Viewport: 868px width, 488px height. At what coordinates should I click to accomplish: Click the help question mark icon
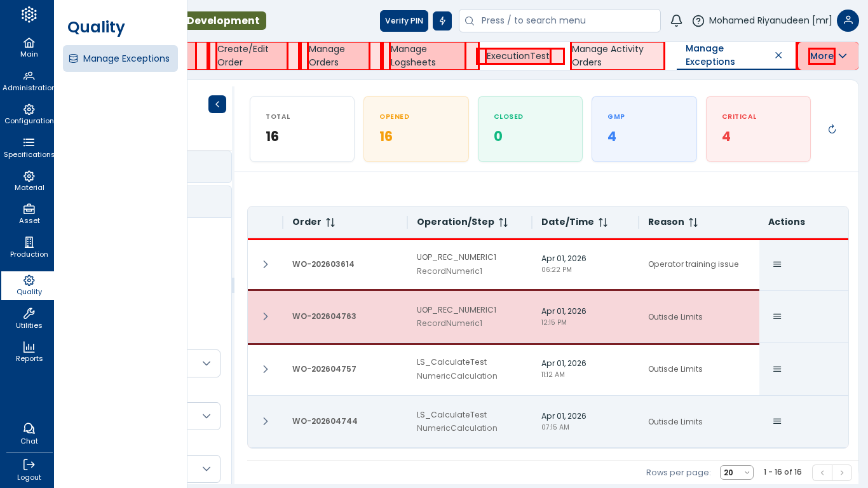click(x=698, y=21)
